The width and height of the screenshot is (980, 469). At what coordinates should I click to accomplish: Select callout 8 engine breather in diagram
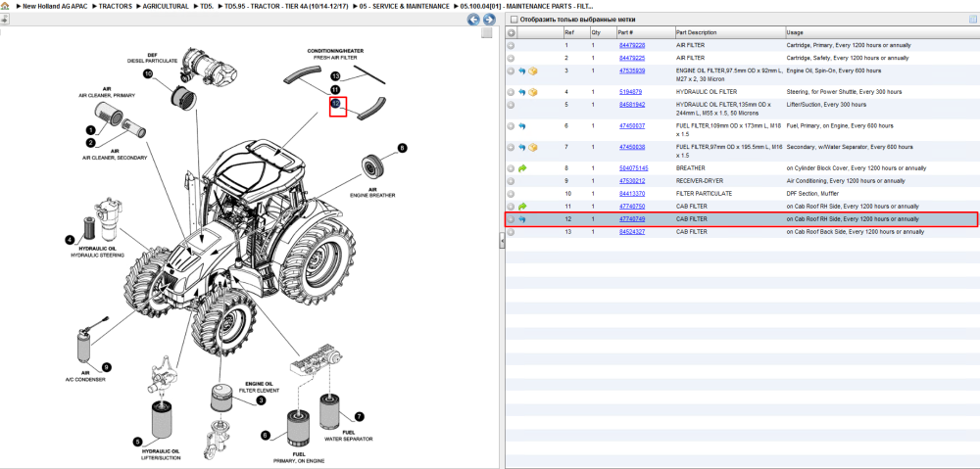[403, 148]
